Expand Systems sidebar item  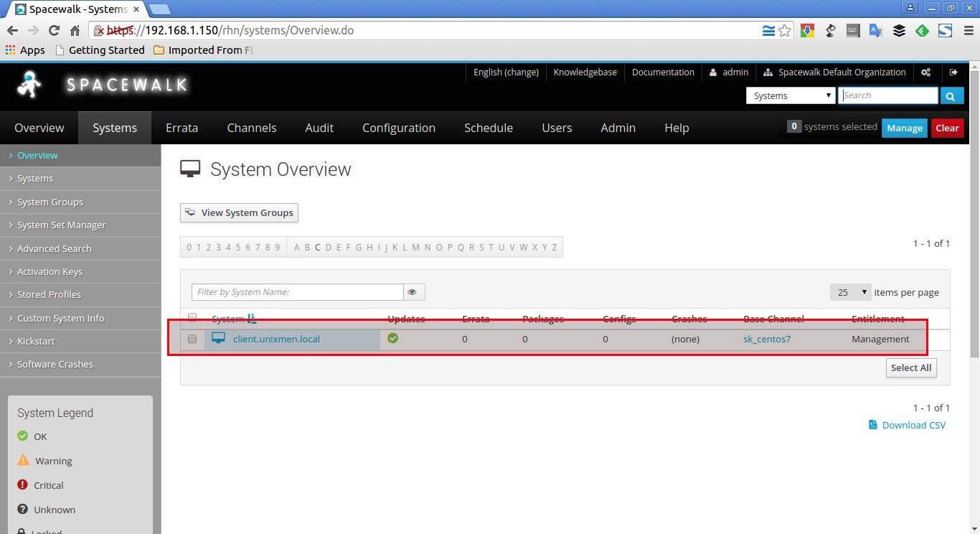(x=80, y=179)
